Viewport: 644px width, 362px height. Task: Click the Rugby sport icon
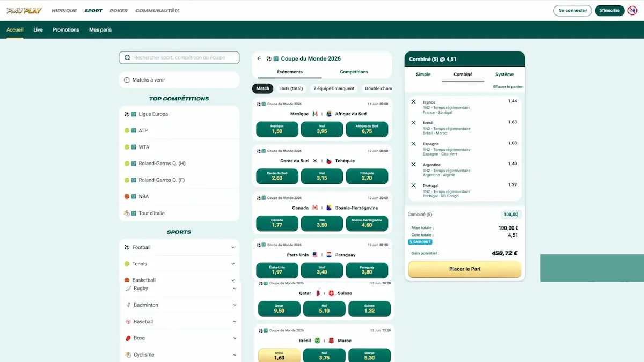[x=128, y=289]
